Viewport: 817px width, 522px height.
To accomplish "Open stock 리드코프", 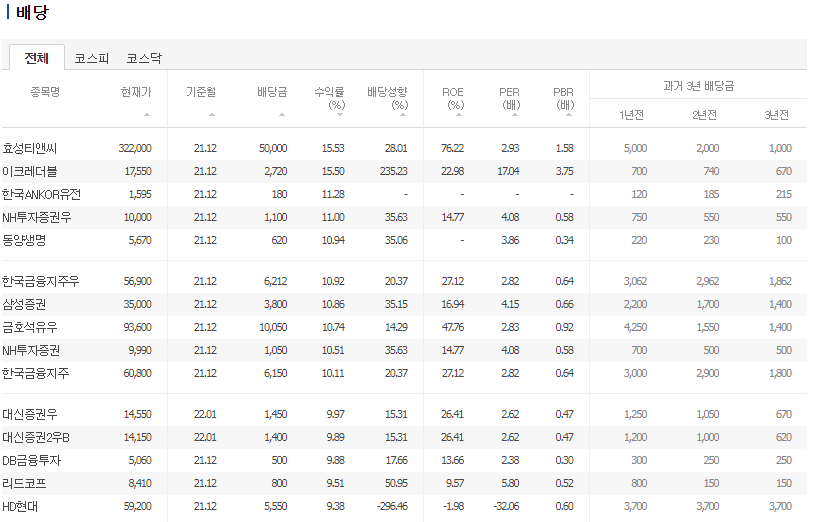I will pyautogui.click(x=24, y=483).
